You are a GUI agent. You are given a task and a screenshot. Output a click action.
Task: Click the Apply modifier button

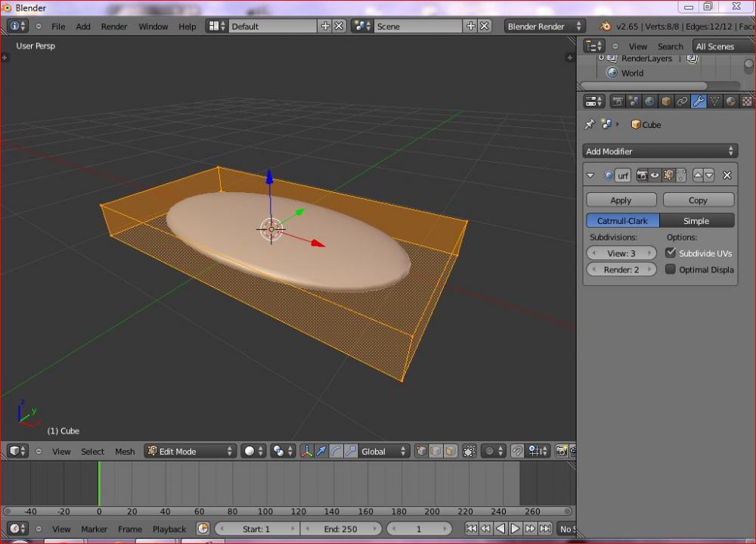coord(621,201)
